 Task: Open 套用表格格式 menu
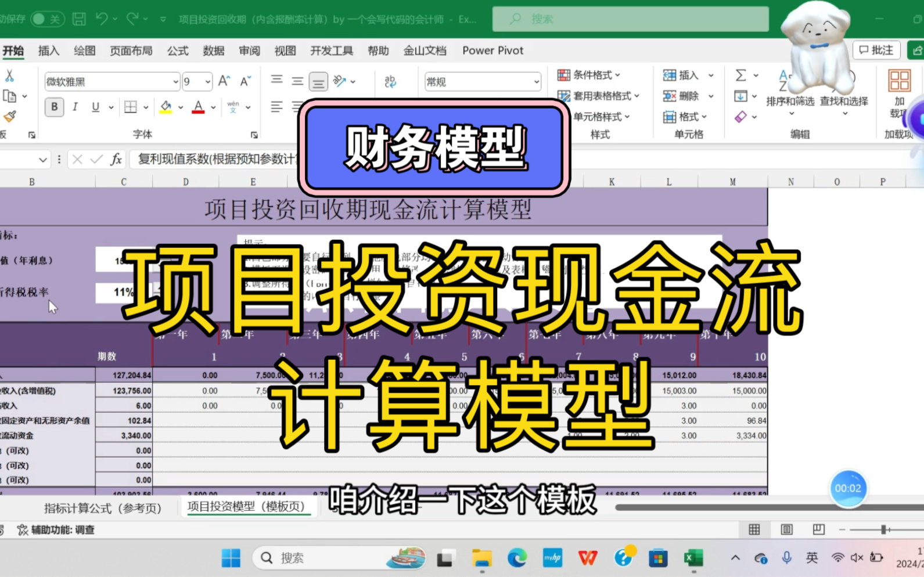tap(598, 96)
